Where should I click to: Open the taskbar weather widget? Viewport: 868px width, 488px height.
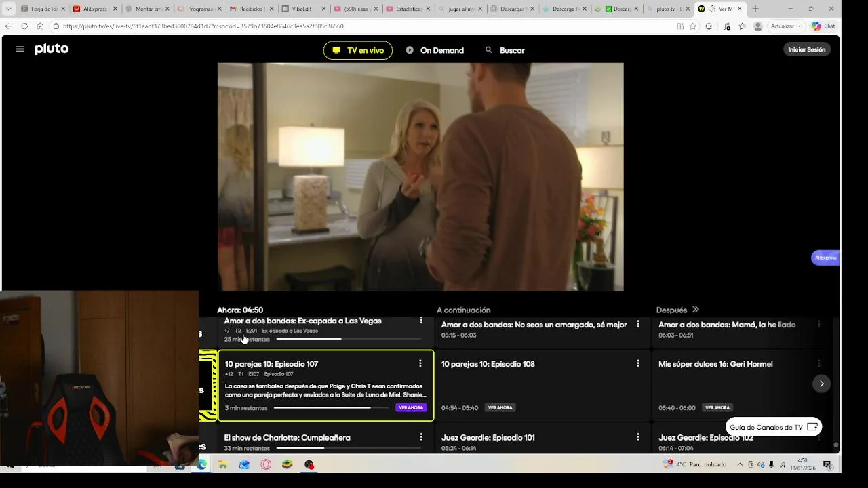(695, 464)
